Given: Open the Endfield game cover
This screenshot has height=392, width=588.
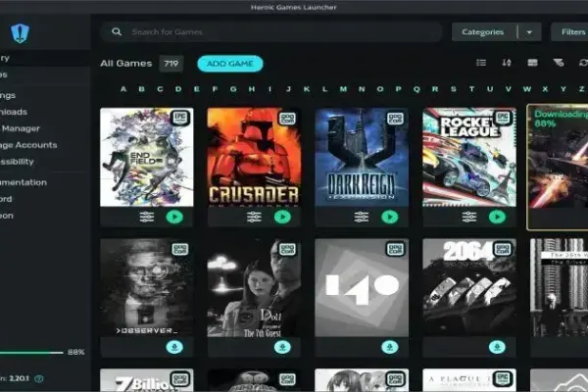Looking at the screenshot, I should pos(147,157).
